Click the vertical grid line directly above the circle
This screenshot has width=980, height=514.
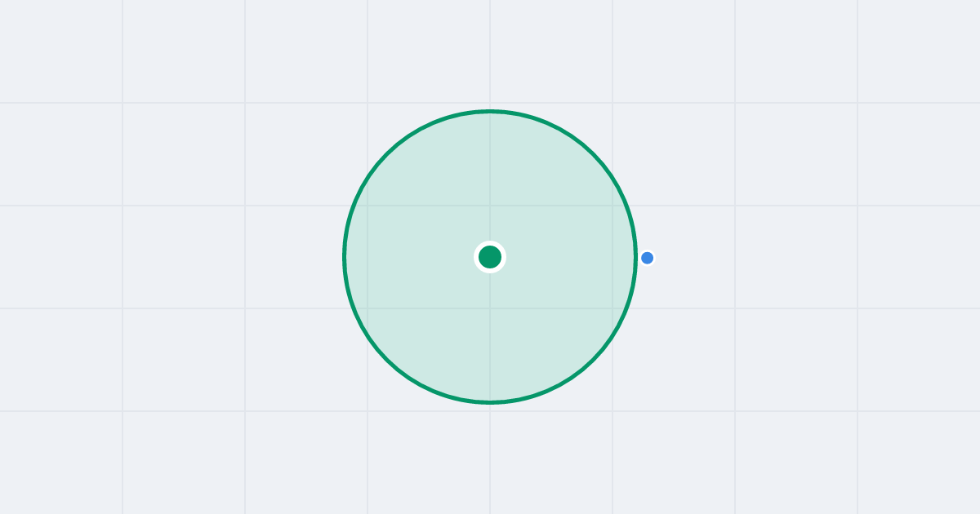tap(490, 53)
